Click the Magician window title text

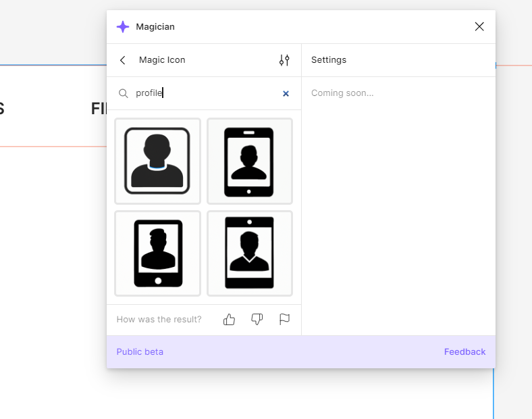tap(155, 27)
